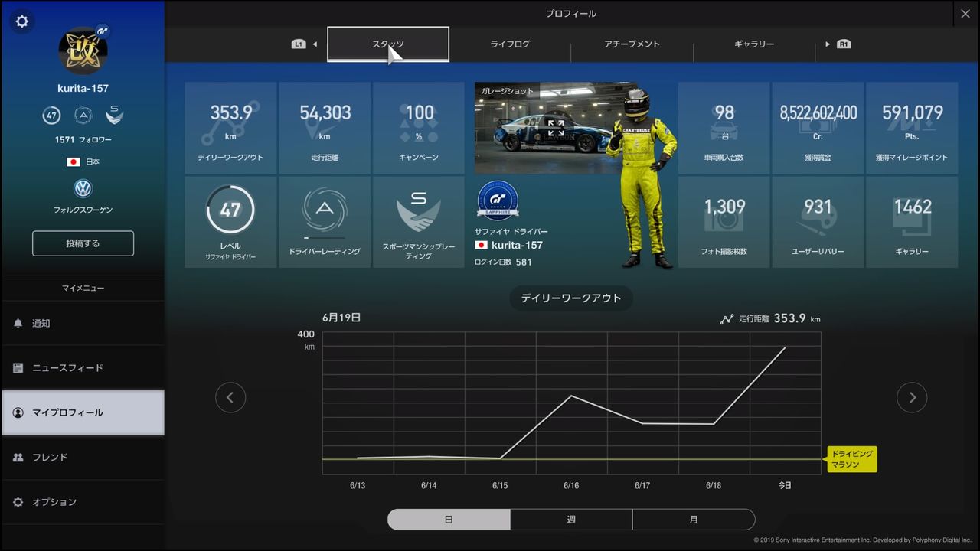Click the 走行距離 graph legend icon
Viewport: 980px width, 551px height.
pos(727,319)
